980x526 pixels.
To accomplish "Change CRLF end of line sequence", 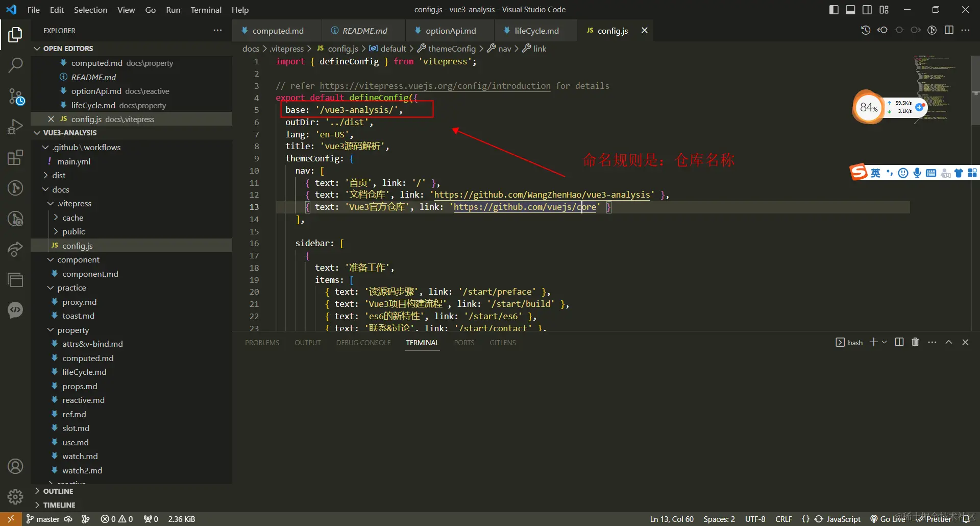I will click(x=783, y=519).
